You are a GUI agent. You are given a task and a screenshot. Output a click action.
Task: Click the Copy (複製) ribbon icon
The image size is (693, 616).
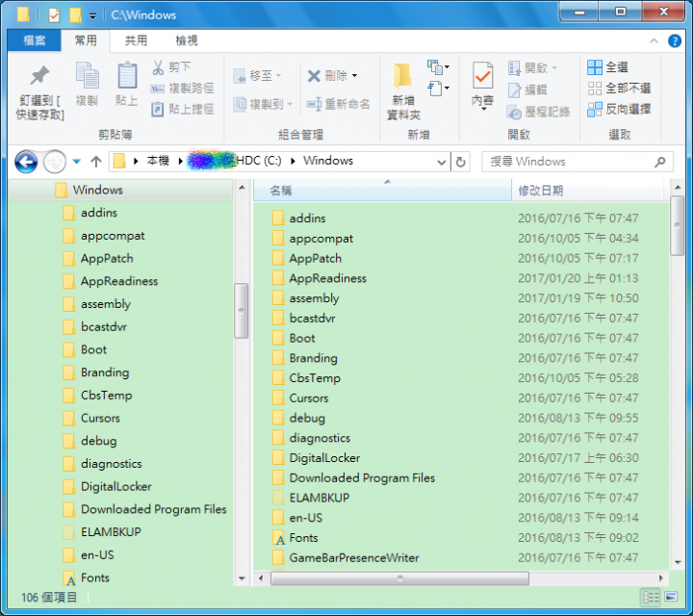(87, 75)
